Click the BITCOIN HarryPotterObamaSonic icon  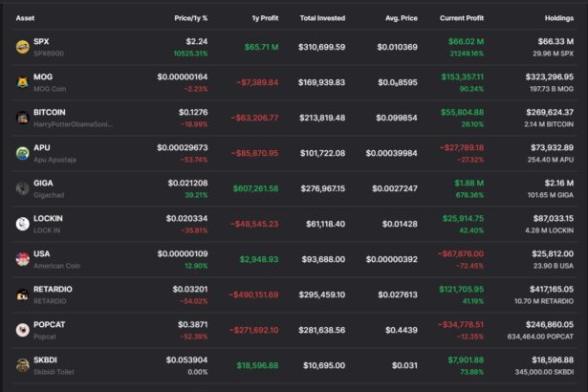tap(22, 118)
